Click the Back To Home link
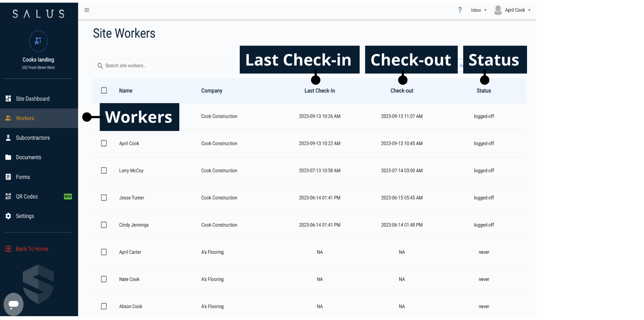644x320 pixels. (x=32, y=248)
